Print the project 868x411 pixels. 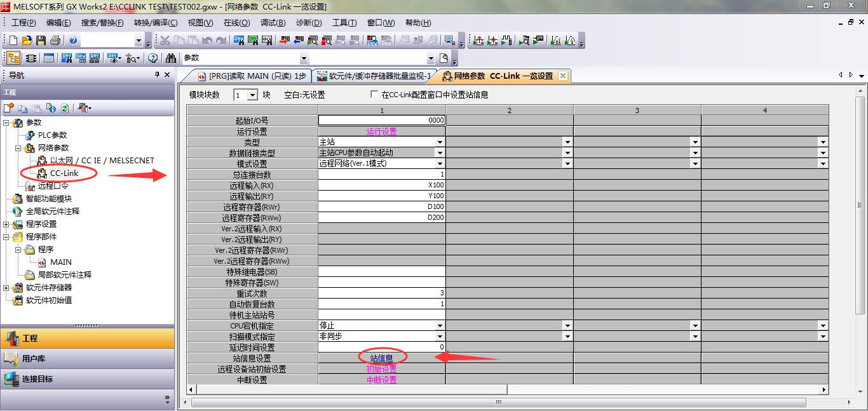pyautogui.click(x=53, y=40)
